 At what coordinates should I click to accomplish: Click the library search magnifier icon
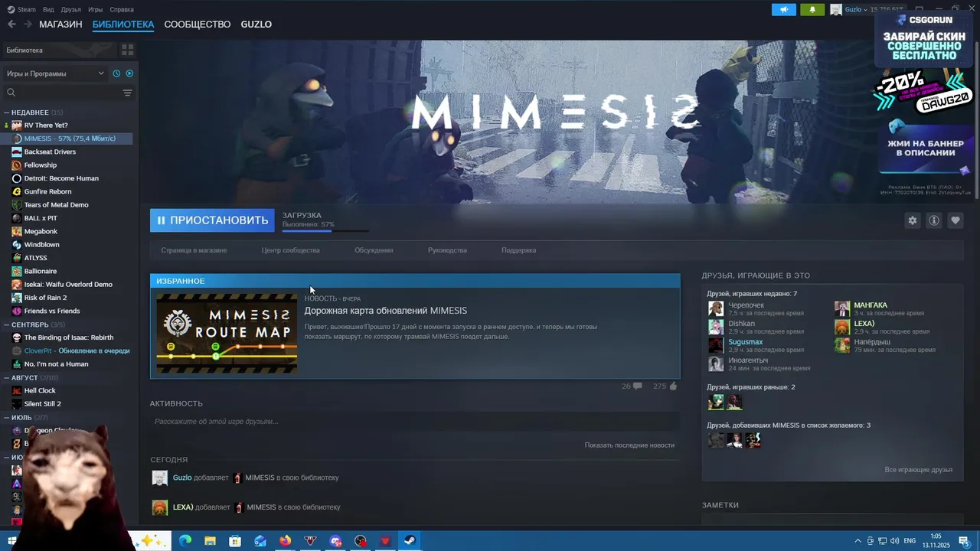pyautogui.click(x=11, y=93)
